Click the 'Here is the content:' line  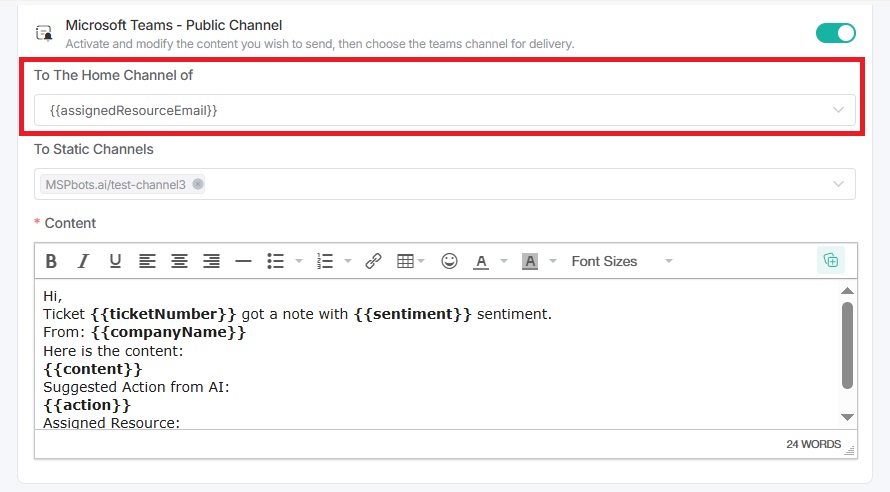114,351
